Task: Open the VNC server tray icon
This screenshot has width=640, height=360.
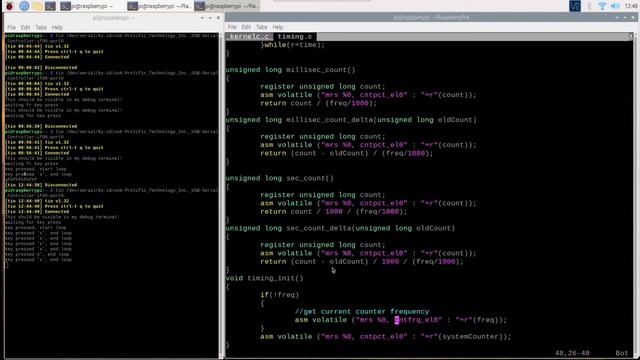Action: point(575,6)
